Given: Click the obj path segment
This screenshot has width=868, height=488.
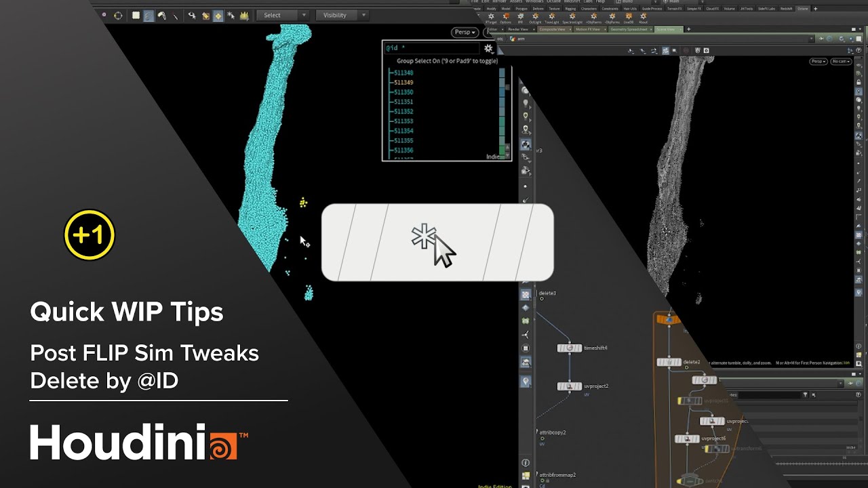Looking at the screenshot, I should click(500, 39).
